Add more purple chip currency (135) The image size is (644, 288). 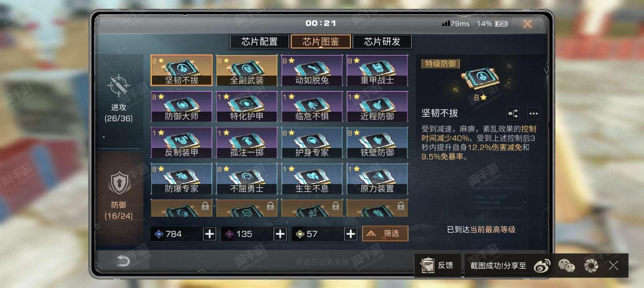click(x=280, y=234)
